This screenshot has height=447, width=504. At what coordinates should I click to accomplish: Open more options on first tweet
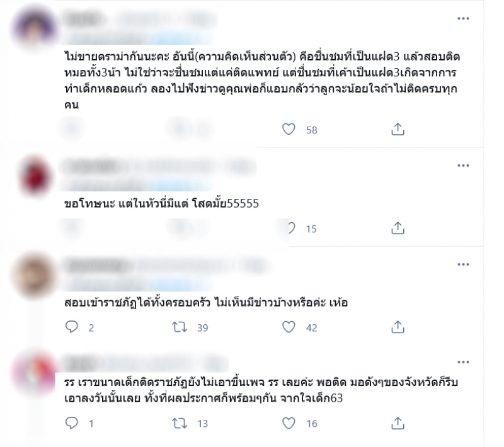click(x=463, y=19)
